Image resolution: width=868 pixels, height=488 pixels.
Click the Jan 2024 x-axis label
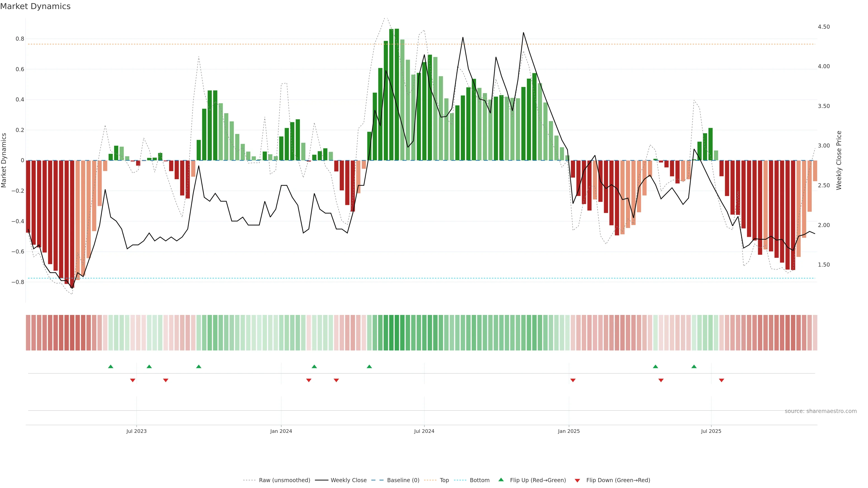[281, 431]
